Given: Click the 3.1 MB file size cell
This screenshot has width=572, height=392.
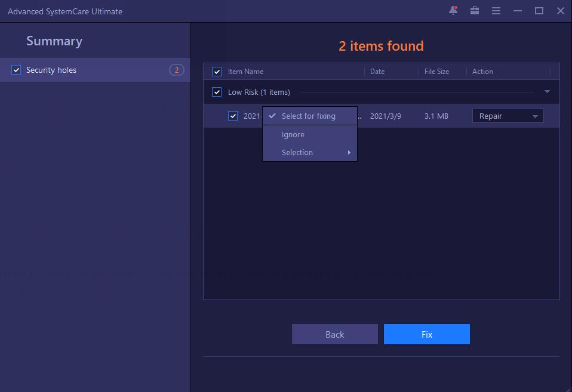Looking at the screenshot, I should click(x=436, y=116).
